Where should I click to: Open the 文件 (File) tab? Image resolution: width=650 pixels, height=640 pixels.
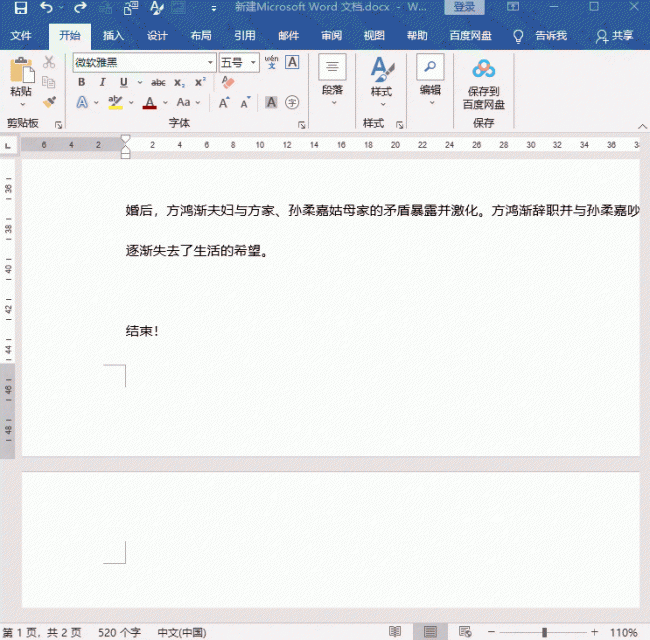click(x=21, y=36)
